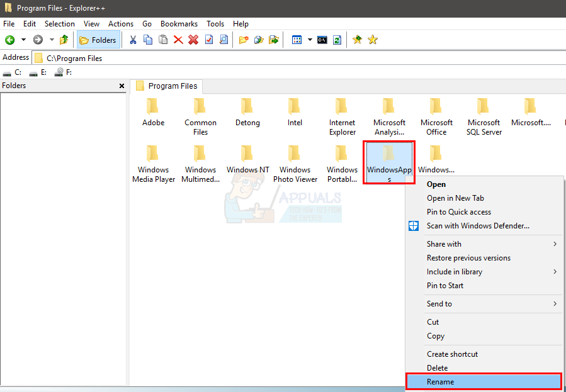Open organize bookmarks star icon

[x=373, y=40]
